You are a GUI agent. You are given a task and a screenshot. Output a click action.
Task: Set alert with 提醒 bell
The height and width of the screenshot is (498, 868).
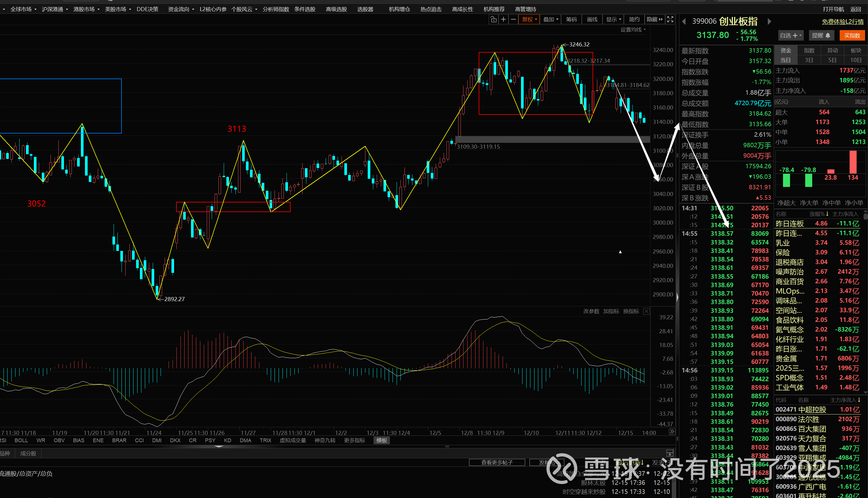(821, 36)
